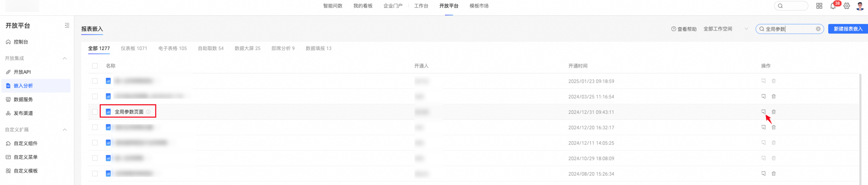Tick the select-all checkbox beside 名称
The image size is (868, 185).
tap(95, 66)
